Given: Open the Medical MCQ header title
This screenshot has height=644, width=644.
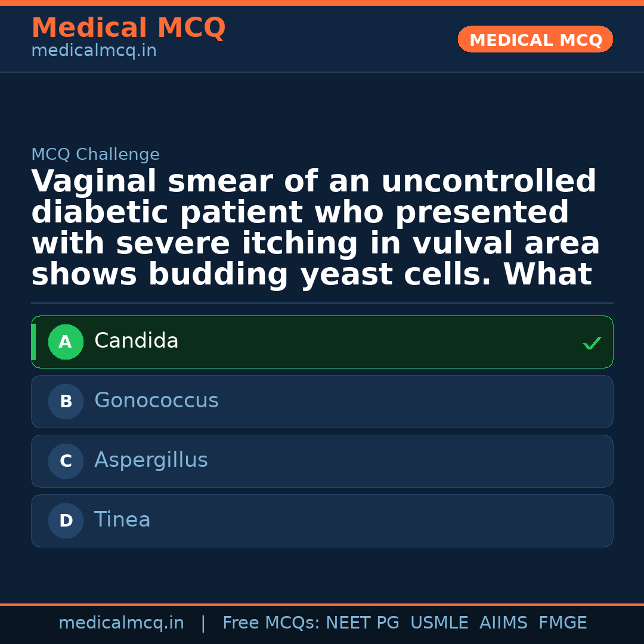Looking at the screenshot, I should pos(128,28).
